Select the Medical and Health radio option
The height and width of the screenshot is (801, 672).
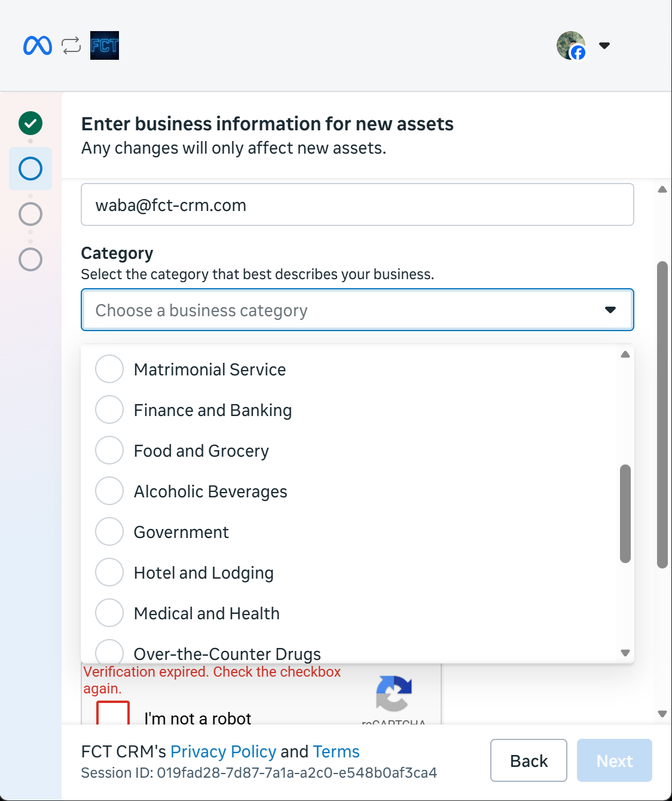109,613
